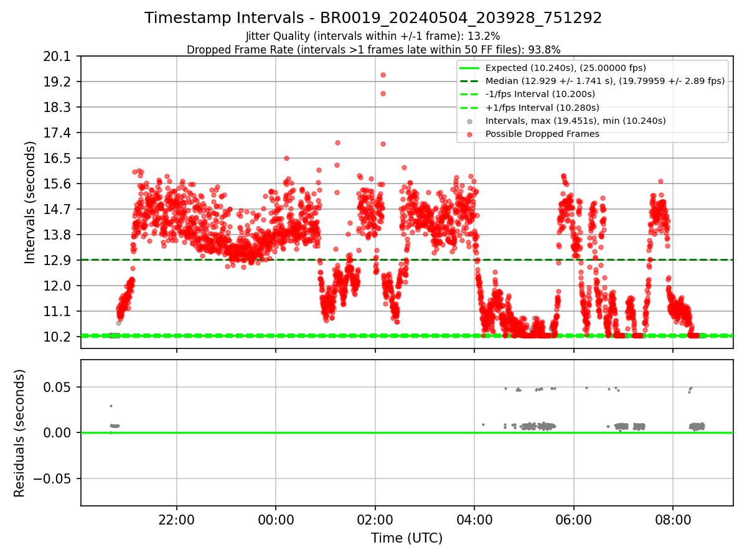Click the '08:00' x-axis tick label
Screen dimensions: 747x560
click(x=673, y=519)
